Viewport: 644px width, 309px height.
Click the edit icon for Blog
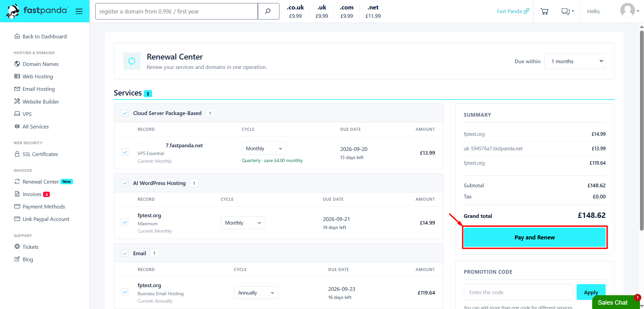(x=17, y=259)
